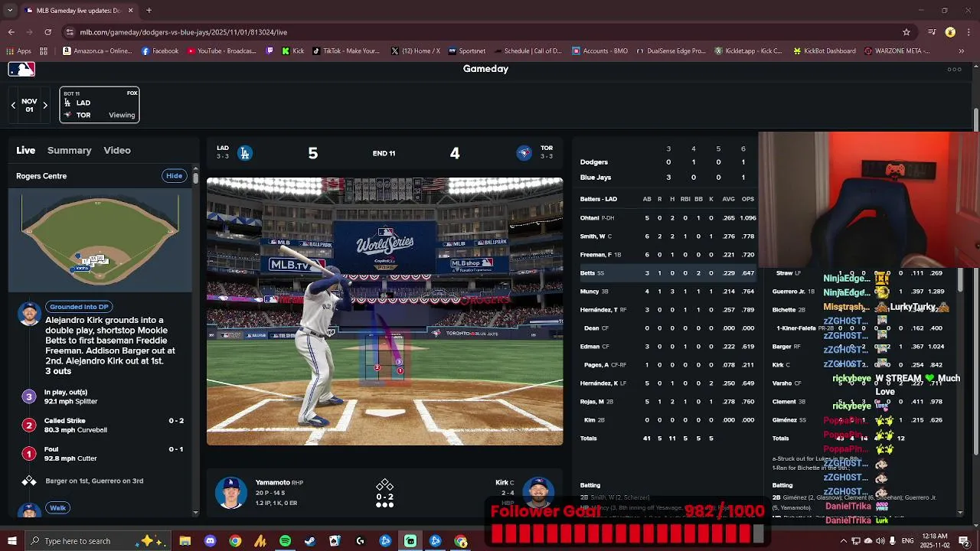
Task: Switch to the Live tab
Action: coord(26,151)
